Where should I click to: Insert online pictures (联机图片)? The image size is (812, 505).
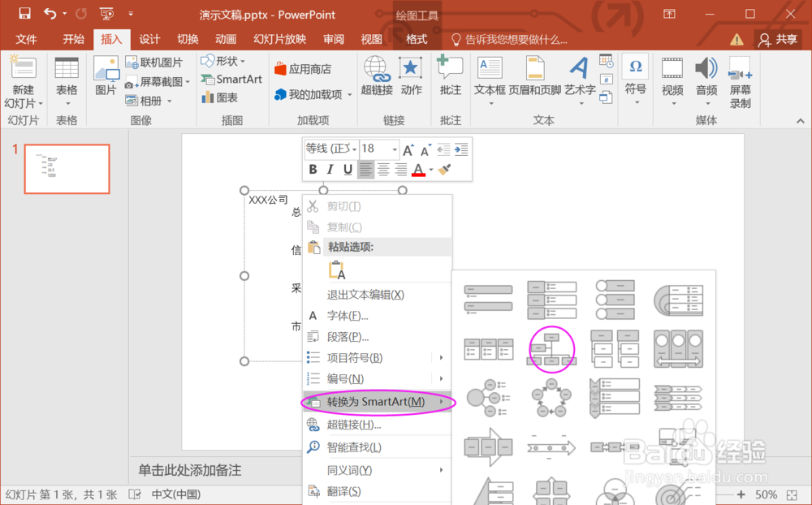[154, 63]
